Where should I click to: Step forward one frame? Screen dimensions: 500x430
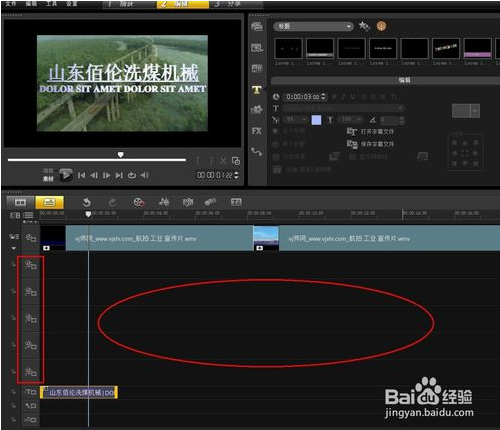pos(107,175)
